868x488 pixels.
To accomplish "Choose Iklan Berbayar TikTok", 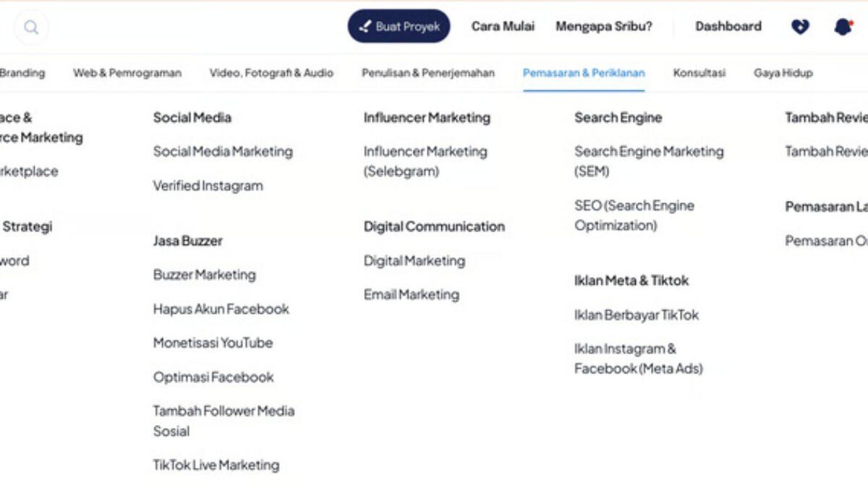I will coord(637,315).
